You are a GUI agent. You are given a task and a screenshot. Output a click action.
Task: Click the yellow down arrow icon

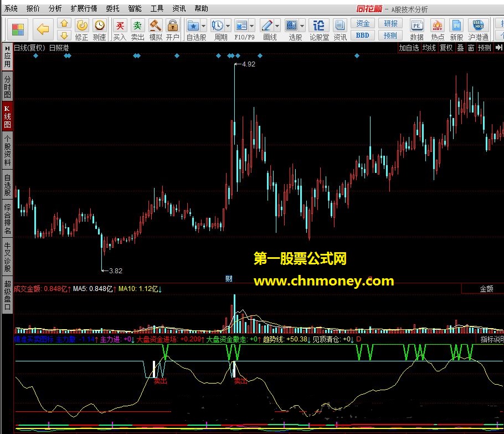click(64, 35)
